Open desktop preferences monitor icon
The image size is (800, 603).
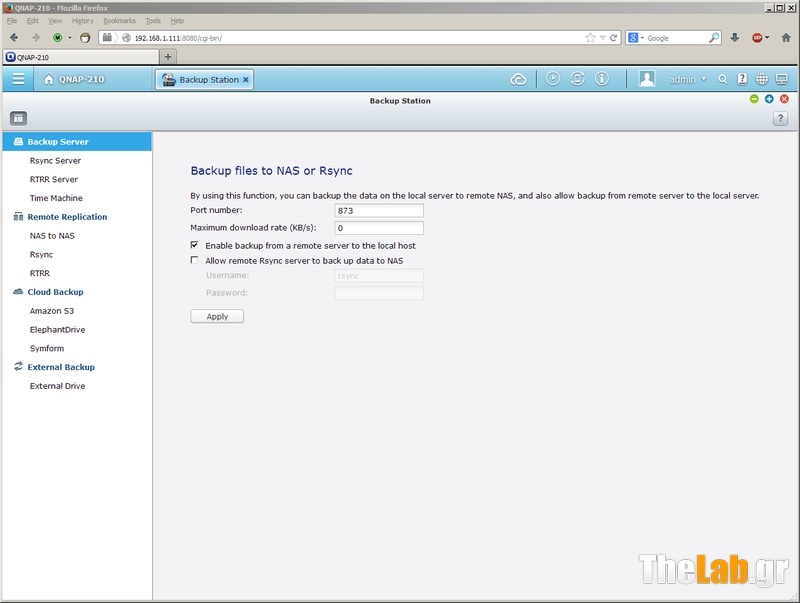click(782, 79)
